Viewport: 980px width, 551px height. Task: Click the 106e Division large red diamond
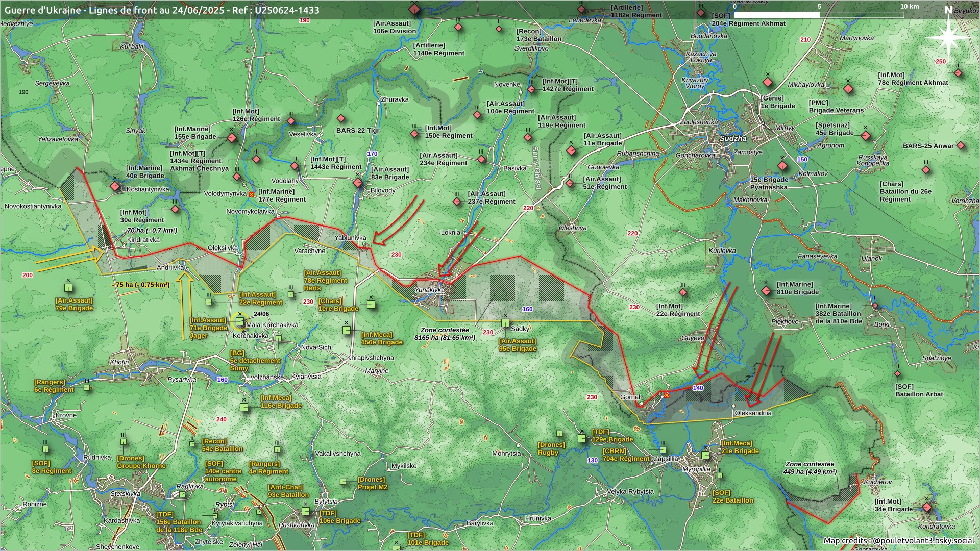coord(414,10)
